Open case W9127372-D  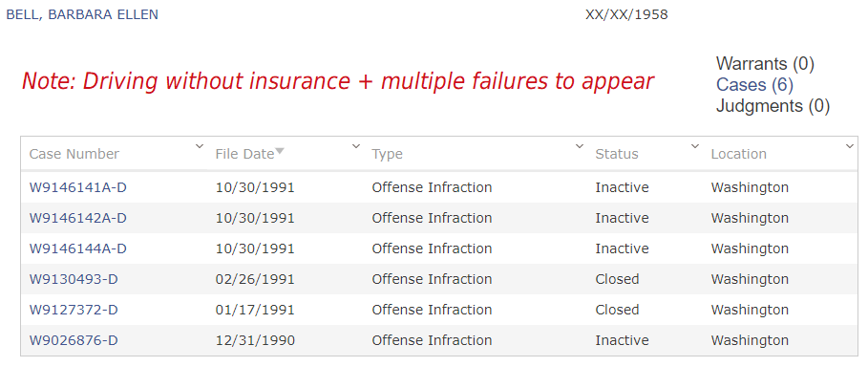click(74, 310)
